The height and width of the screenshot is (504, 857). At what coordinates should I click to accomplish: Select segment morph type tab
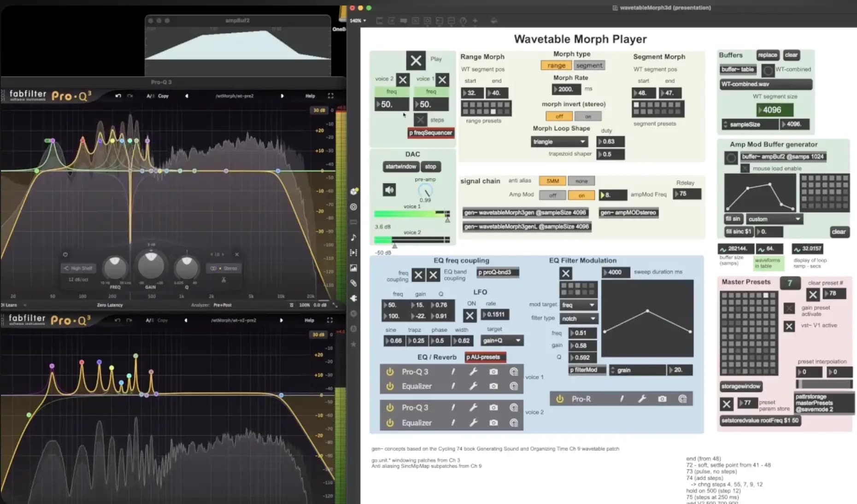click(x=589, y=65)
